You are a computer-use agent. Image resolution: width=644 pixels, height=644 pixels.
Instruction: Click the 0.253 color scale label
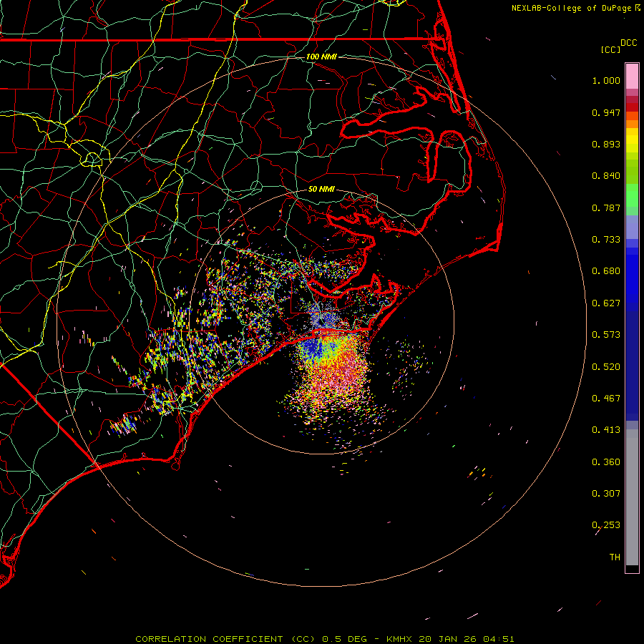tap(606, 525)
